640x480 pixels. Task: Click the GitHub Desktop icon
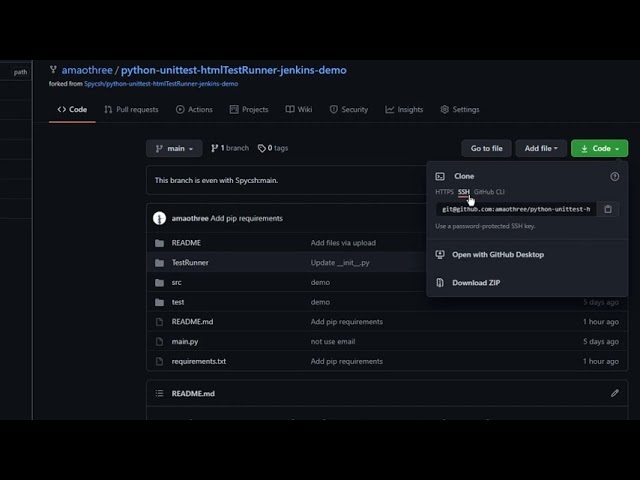[440, 254]
